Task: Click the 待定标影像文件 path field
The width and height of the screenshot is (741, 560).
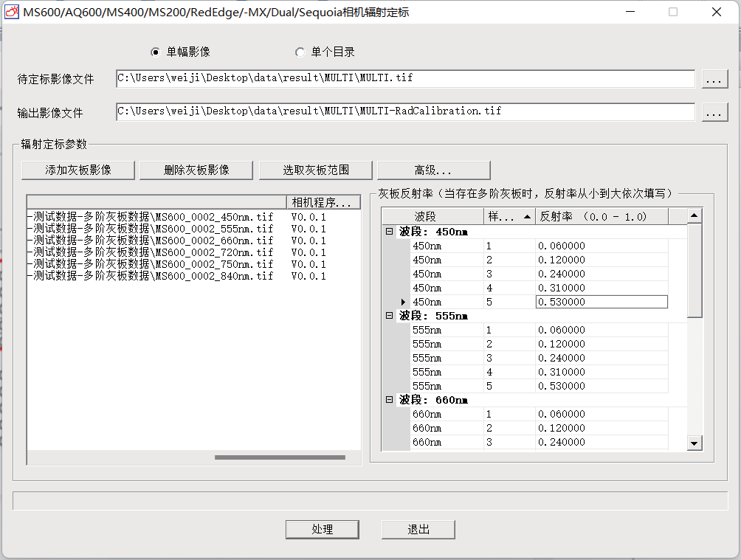Action: (x=405, y=78)
